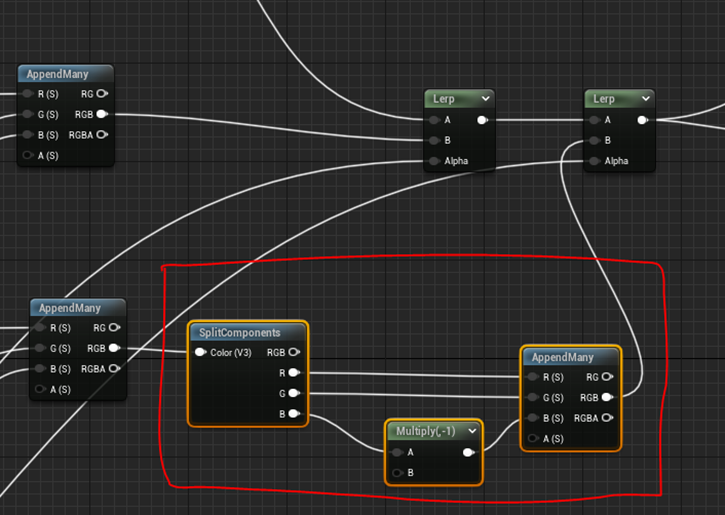Click the R (S) input pin on the AppendMany node feeding SplitComponents
725x515 pixels.
click(x=40, y=328)
